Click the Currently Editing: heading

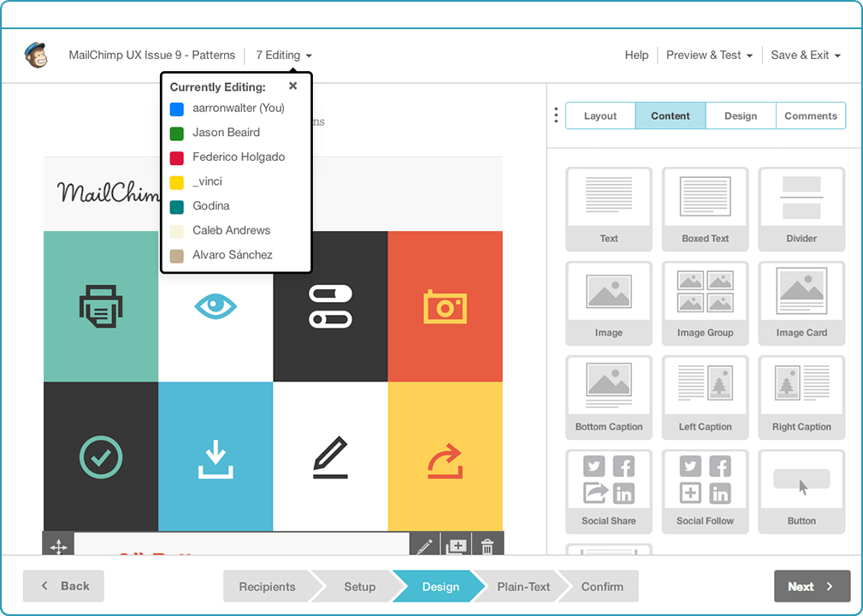point(217,87)
